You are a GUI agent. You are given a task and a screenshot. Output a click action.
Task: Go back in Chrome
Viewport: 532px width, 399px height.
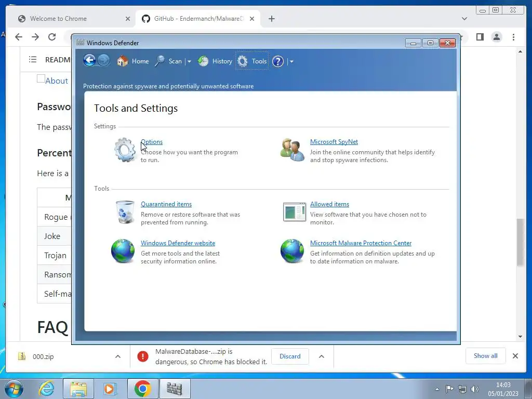(19, 37)
